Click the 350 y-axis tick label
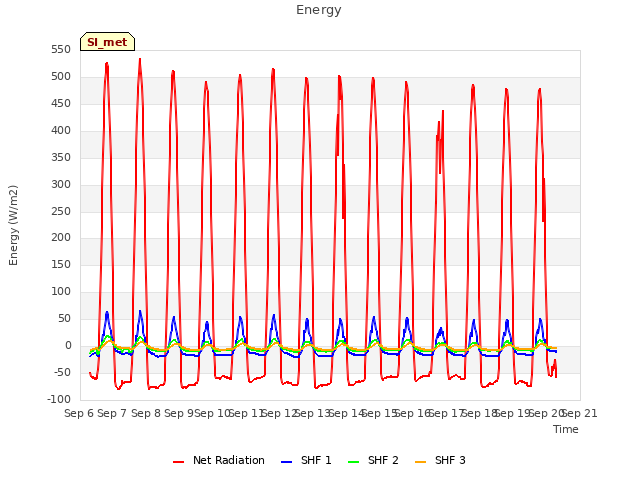The width and height of the screenshot is (640, 480). 61,158
